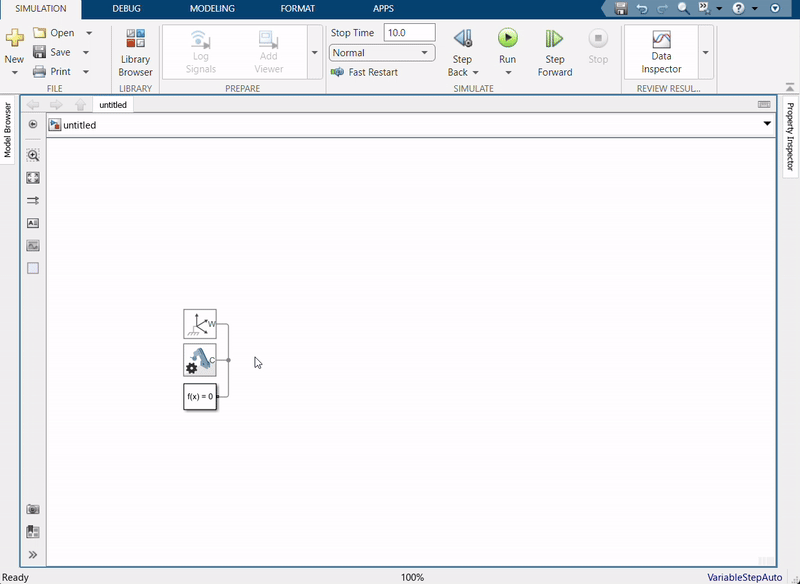
Task: Click the Annotation text tool
Action: coord(33,223)
